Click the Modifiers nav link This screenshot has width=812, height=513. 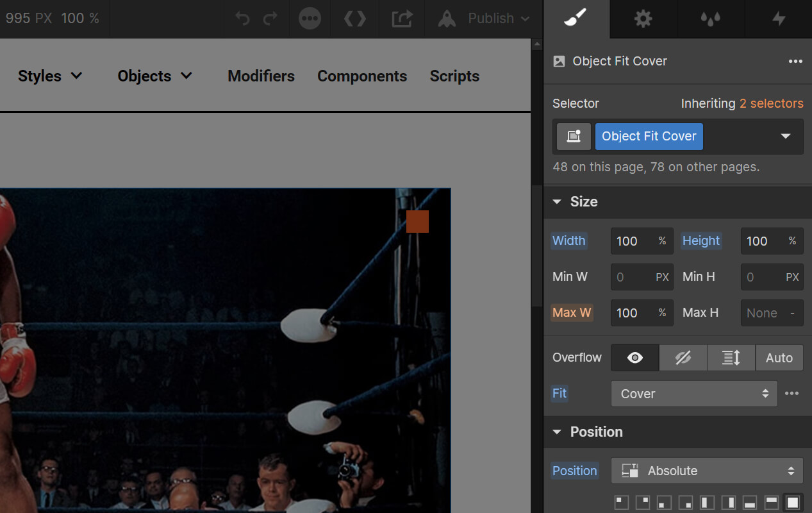261,76
